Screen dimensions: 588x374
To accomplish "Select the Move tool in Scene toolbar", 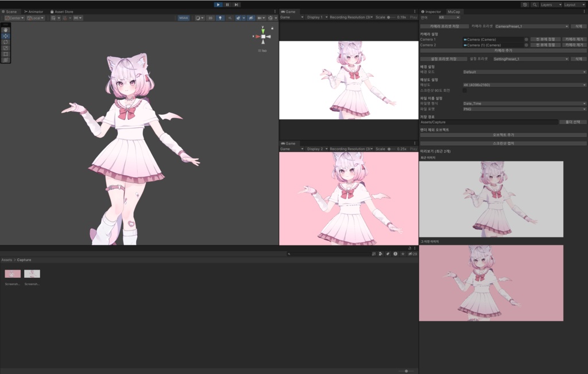I will (6, 36).
